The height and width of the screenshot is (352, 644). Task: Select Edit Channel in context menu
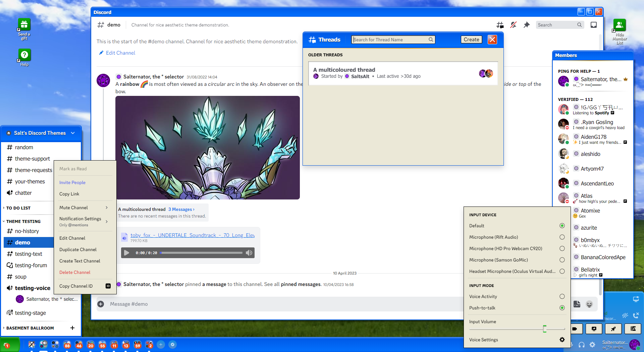click(84, 238)
